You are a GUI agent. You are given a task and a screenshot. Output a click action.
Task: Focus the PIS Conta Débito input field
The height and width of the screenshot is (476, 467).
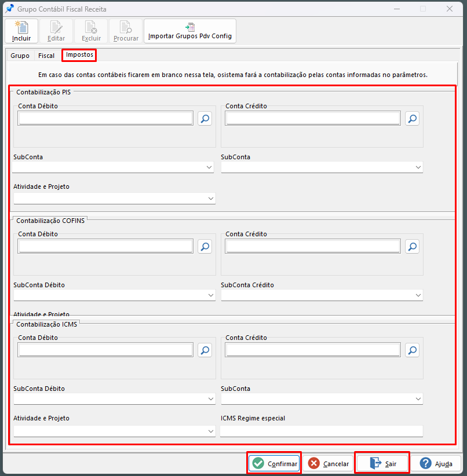click(x=105, y=118)
